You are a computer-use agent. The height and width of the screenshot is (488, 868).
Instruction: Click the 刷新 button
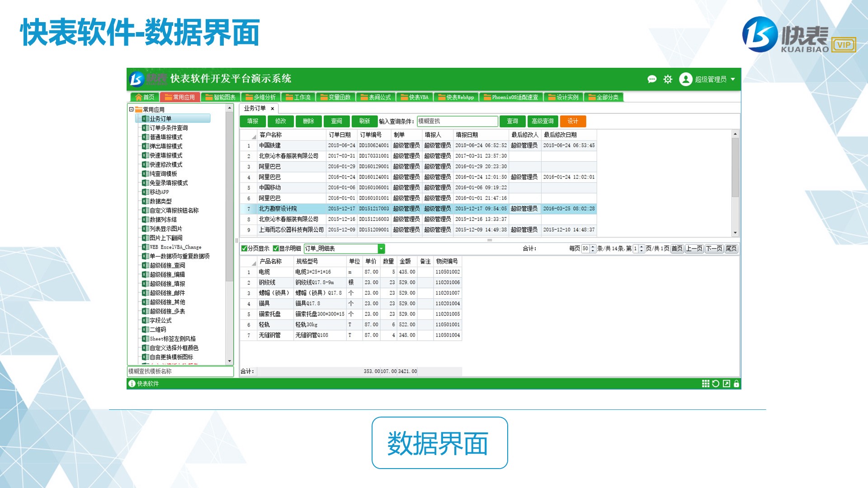coord(364,121)
